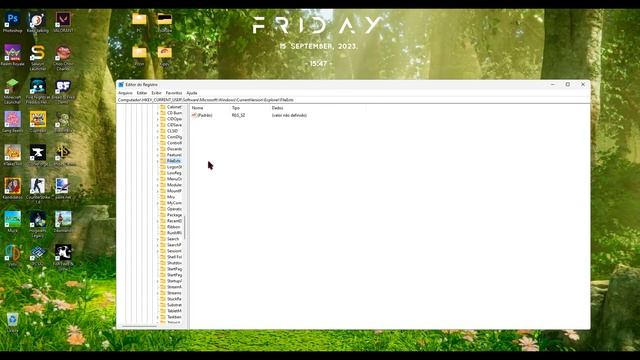This screenshot has width=640, height=360.
Task: Expand the Search registry key
Action: (158, 239)
